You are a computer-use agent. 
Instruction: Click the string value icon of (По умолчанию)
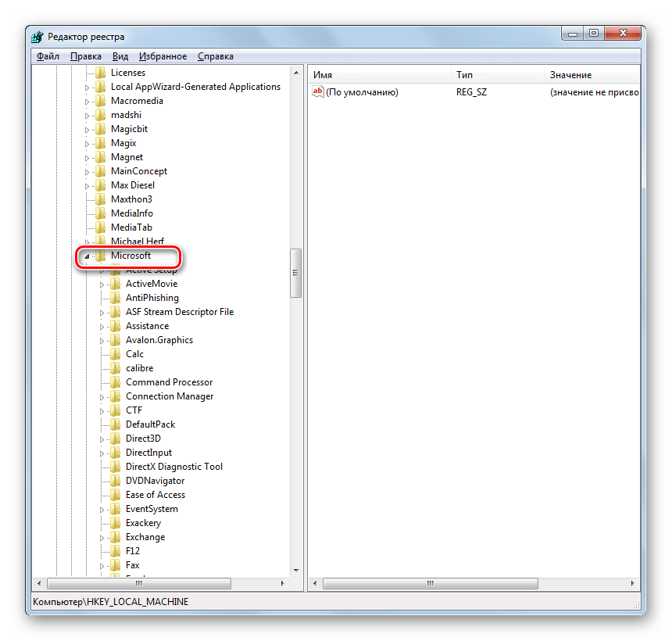(317, 91)
